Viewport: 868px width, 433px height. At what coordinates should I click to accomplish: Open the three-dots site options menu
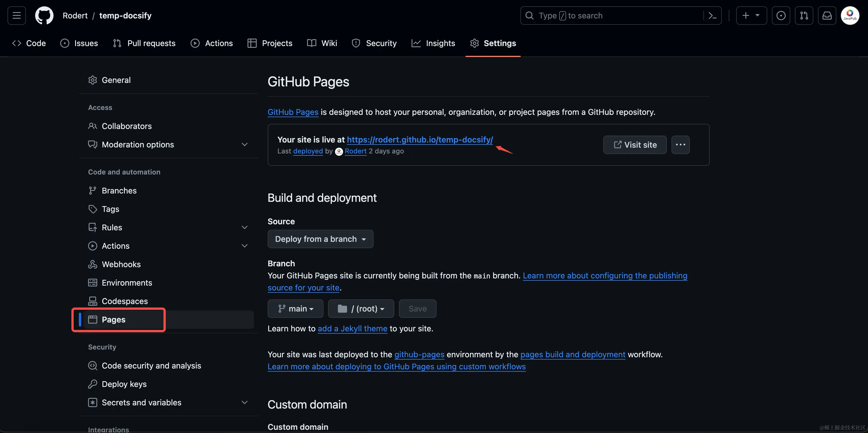pos(680,145)
